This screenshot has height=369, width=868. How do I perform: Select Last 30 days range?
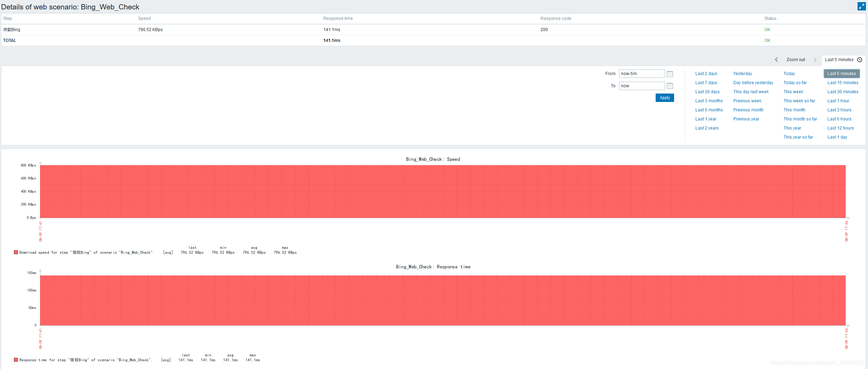[707, 92]
